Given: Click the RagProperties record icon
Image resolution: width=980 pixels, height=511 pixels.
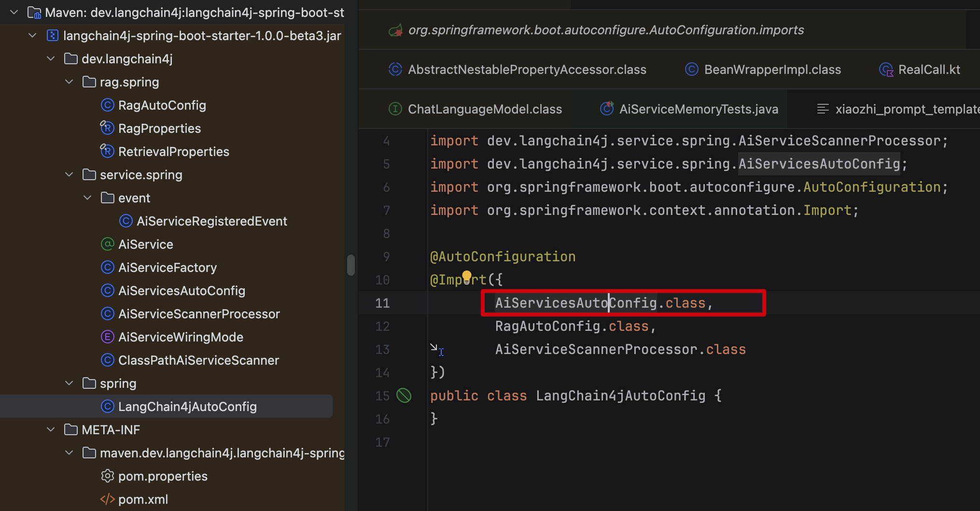Looking at the screenshot, I should [x=107, y=128].
